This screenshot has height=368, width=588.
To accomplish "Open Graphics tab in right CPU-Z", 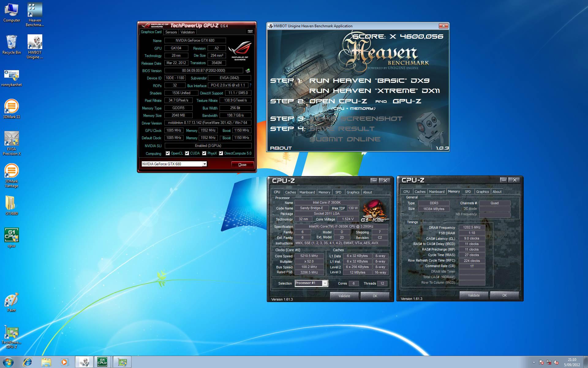I will [x=482, y=192].
